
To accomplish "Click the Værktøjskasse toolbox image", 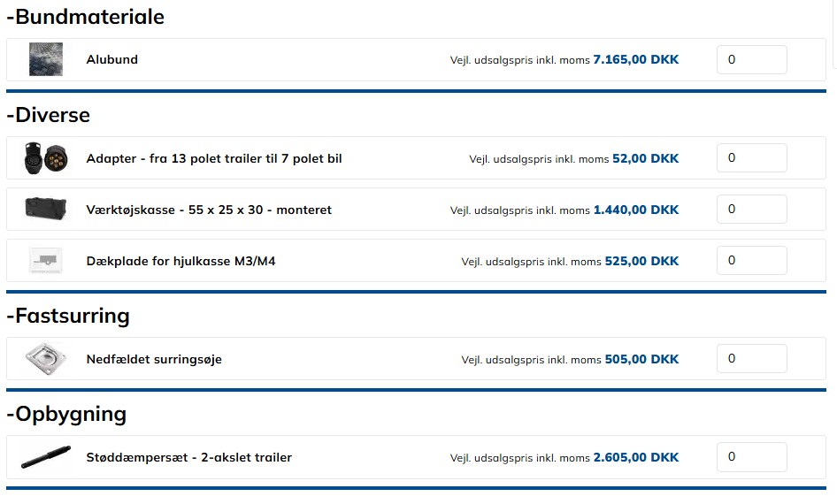I will coord(45,210).
